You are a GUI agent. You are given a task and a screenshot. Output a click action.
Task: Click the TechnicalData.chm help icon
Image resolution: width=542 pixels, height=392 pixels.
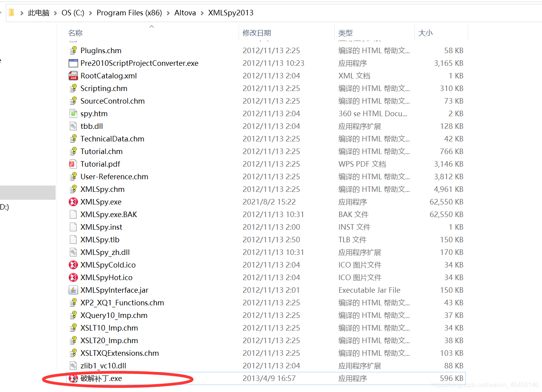tap(73, 139)
